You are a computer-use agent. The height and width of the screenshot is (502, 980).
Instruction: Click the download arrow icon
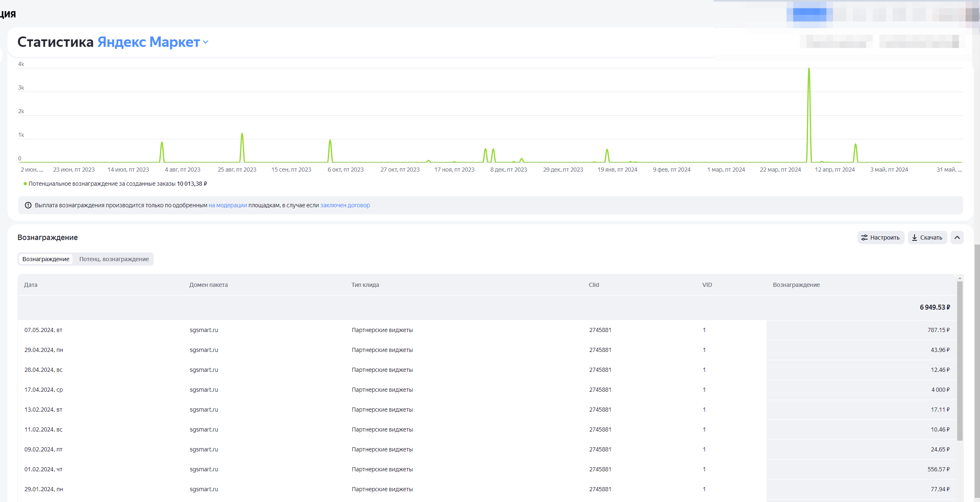pos(915,238)
